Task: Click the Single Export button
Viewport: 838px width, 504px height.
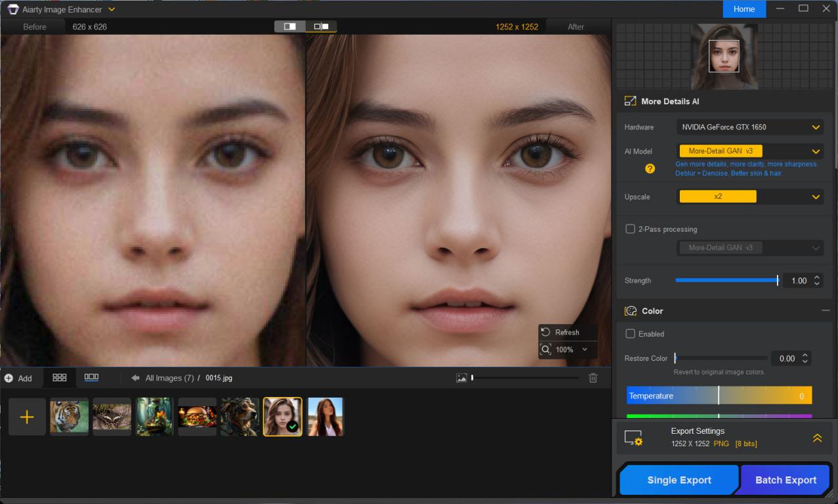Action: point(679,480)
